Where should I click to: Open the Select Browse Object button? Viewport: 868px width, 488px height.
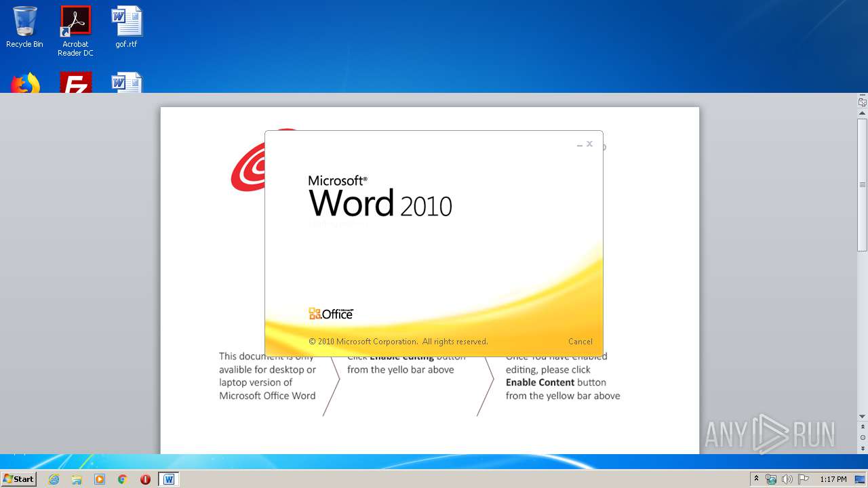point(863,438)
